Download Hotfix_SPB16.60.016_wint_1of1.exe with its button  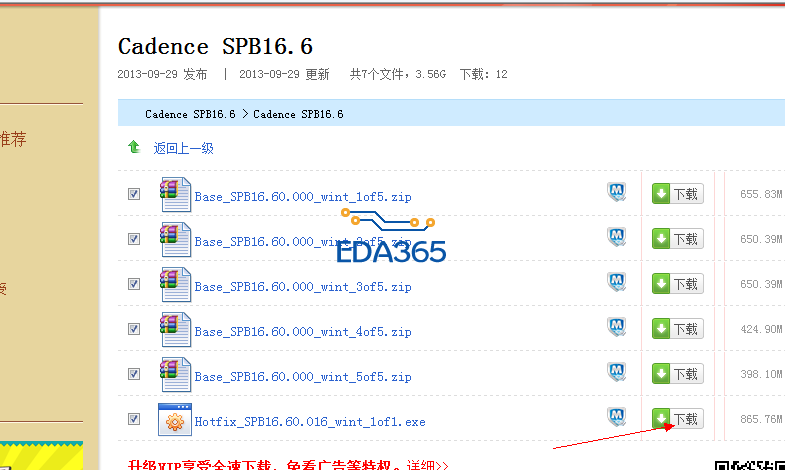[x=677, y=418]
